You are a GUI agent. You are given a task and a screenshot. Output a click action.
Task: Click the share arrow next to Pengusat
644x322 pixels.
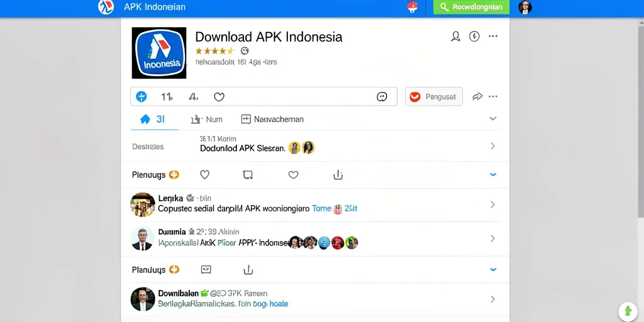coord(477,96)
